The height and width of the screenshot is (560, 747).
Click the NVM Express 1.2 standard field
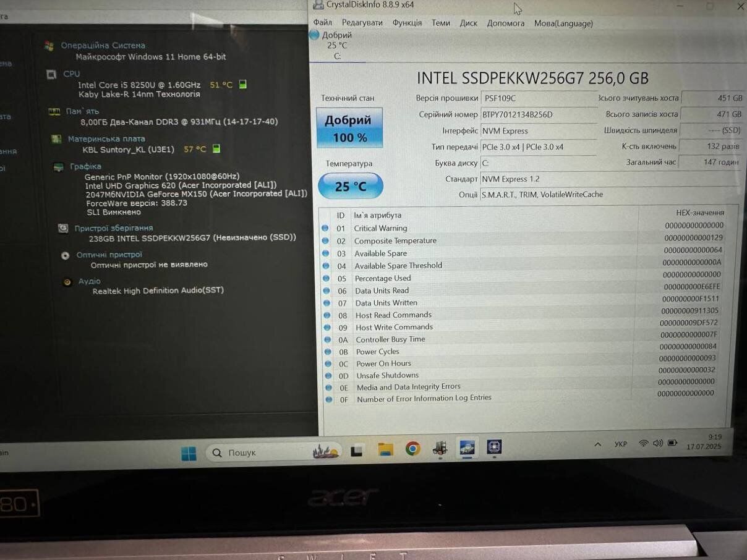pyautogui.click(x=610, y=179)
